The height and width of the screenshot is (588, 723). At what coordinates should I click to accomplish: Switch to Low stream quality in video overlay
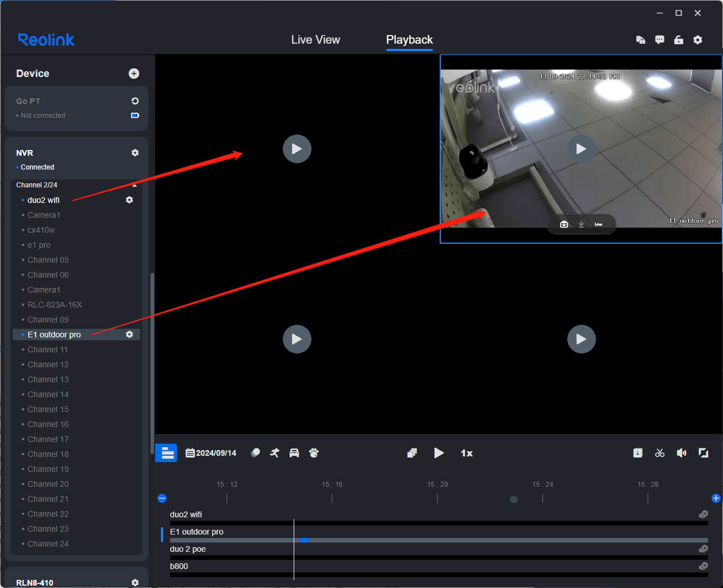pyautogui.click(x=598, y=224)
